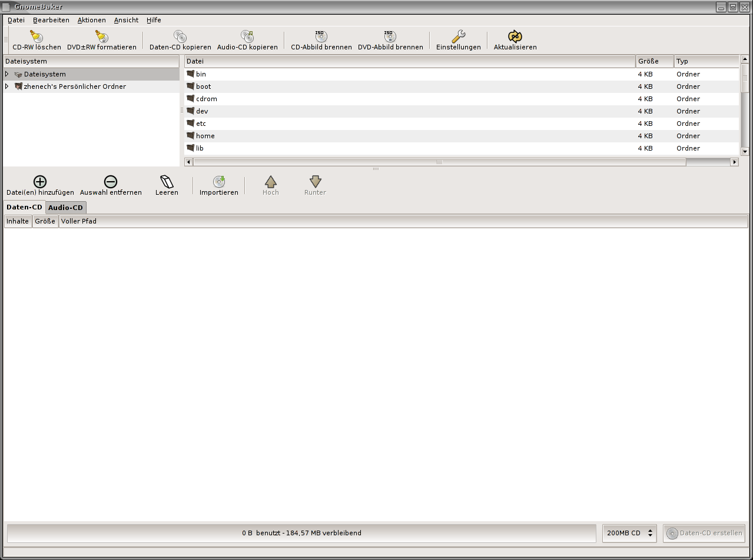Click the vertical pane divider grip
Screen dimensions: 753x560
(182, 111)
